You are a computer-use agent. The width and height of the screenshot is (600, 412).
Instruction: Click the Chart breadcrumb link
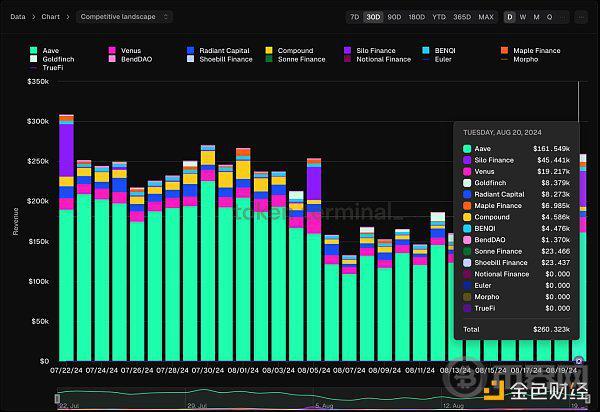[x=51, y=17]
